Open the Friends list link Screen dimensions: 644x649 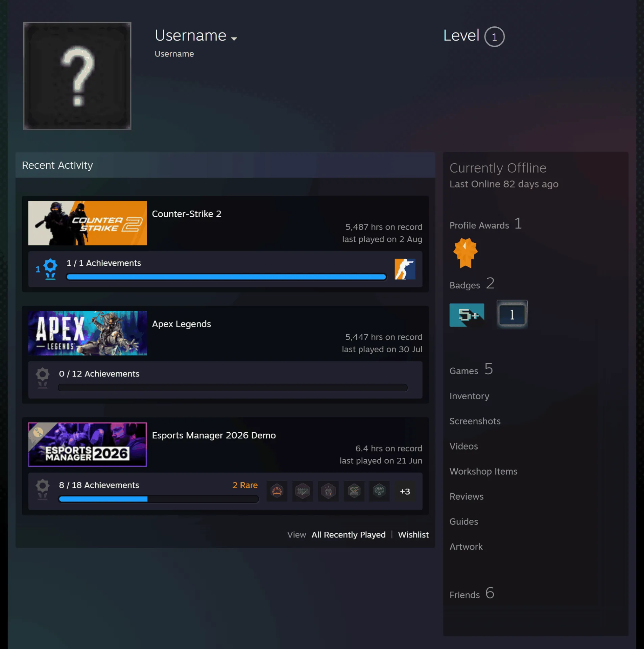point(472,594)
